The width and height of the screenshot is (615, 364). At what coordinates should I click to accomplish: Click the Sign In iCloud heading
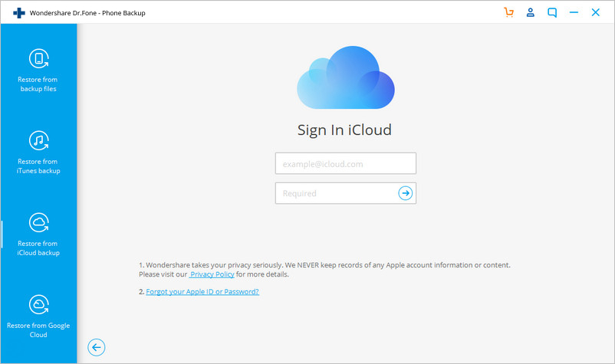pos(344,130)
